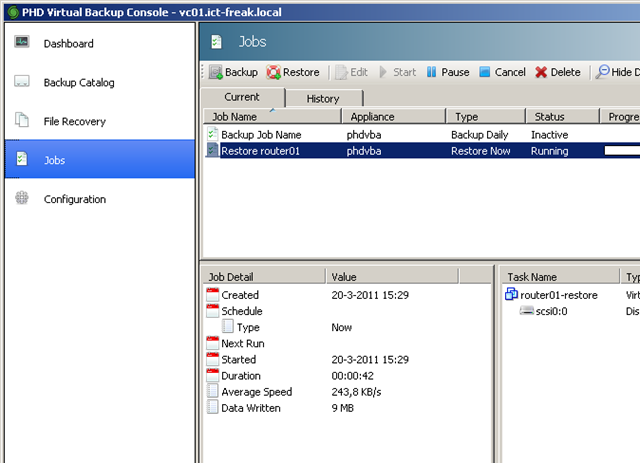Open Dashboard from sidebar
Viewport: 640px width, 463px height.
coord(68,44)
